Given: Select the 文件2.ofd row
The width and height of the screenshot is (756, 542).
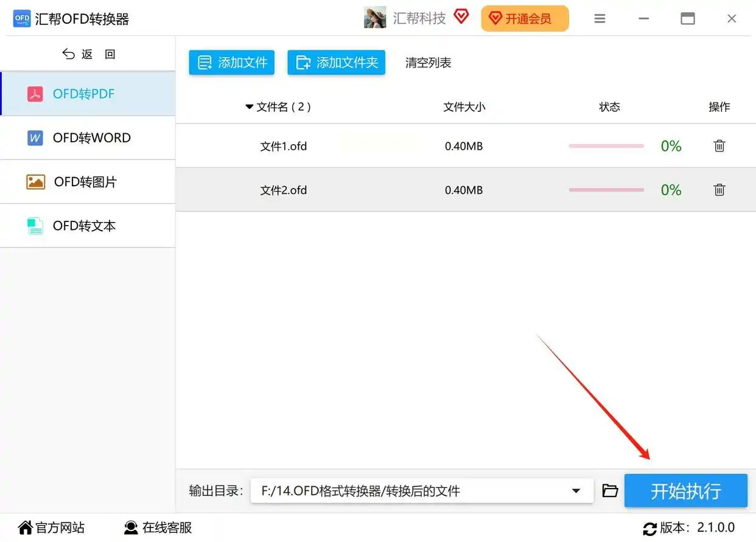Looking at the screenshot, I should click(466, 190).
